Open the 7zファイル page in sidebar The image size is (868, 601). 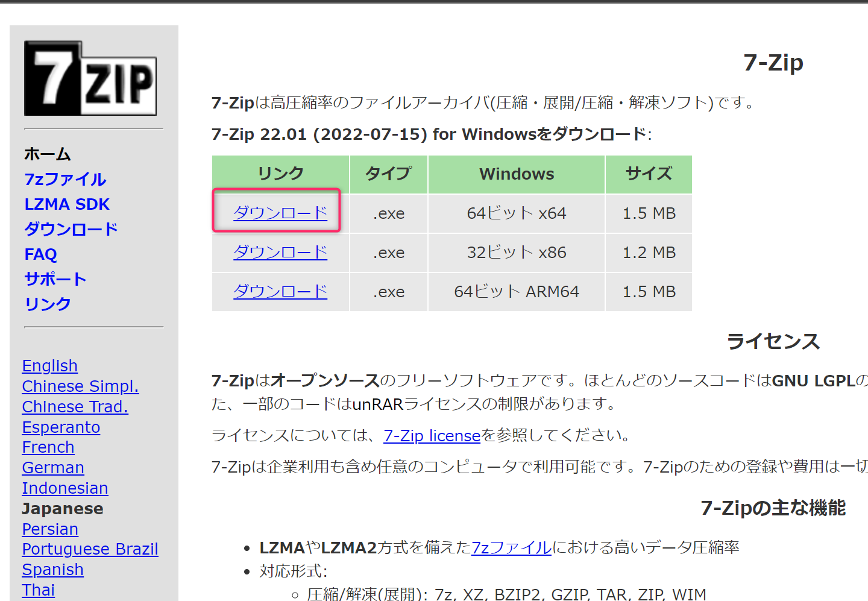pyautogui.click(x=65, y=179)
